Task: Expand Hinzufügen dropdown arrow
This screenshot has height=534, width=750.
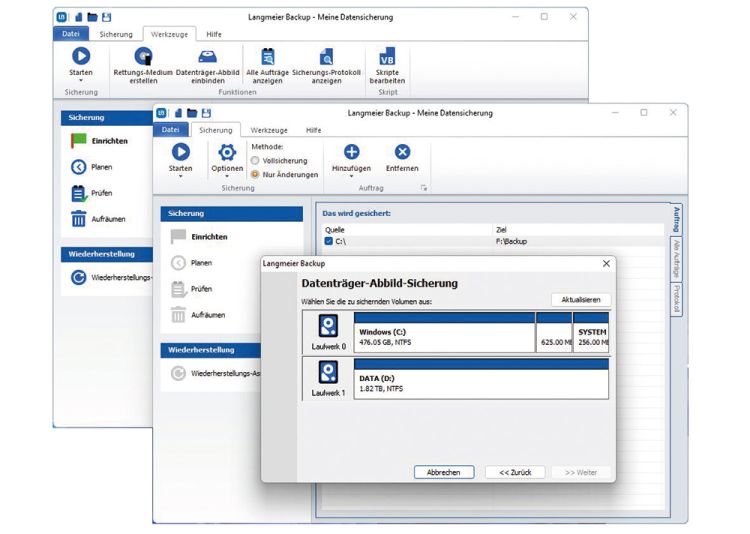Action: [x=352, y=177]
